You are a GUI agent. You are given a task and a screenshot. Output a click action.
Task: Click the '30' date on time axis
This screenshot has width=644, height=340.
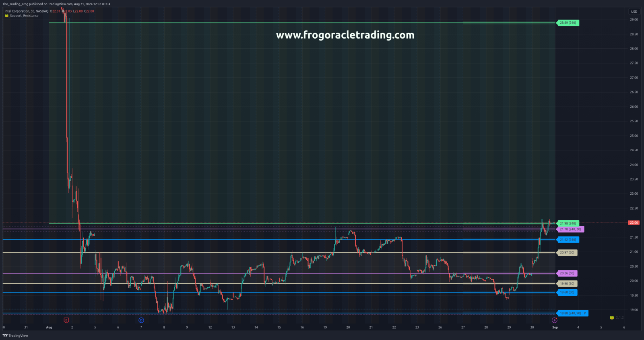pyautogui.click(x=532, y=328)
